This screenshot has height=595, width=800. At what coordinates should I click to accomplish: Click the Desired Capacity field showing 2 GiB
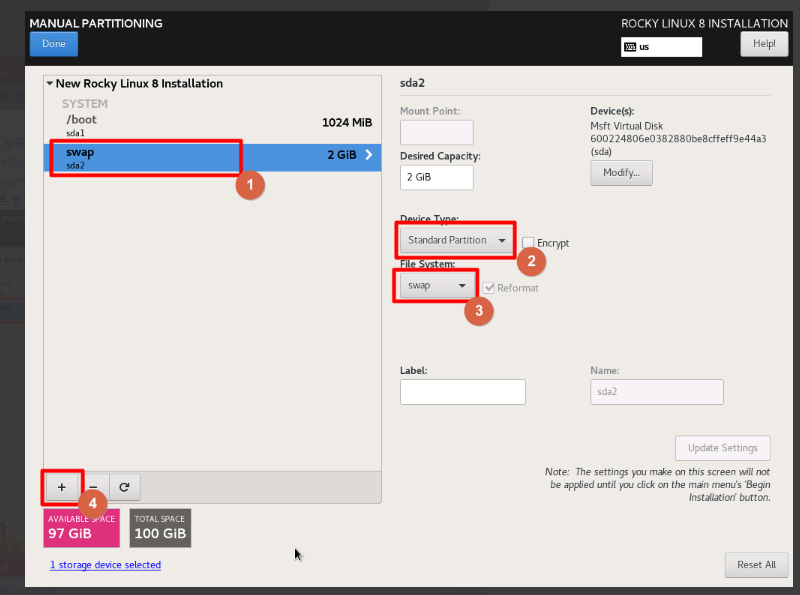point(437,178)
